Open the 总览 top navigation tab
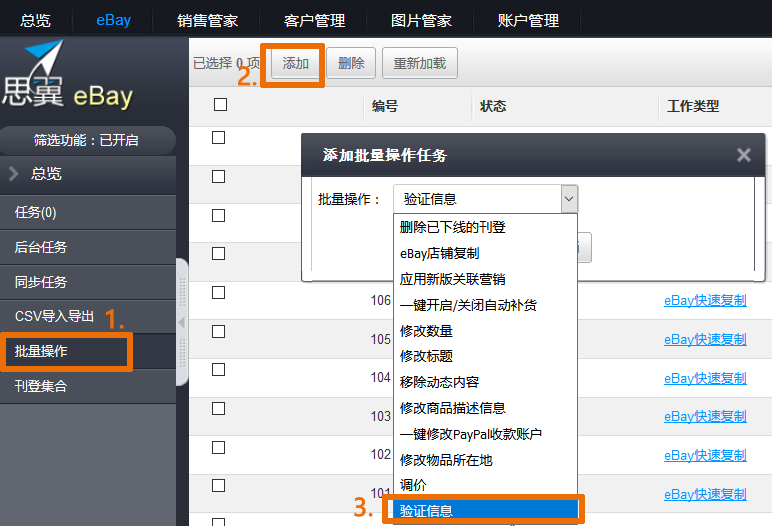The width and height of the screenshot is (772, 526). click(x=35, y=20)
